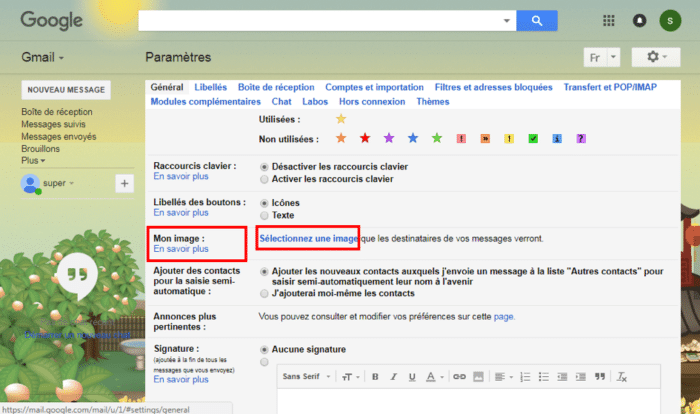Viewport: 700px width, 414px height.
Task: Open the text color dropdown
Action: tap(434, 377)
